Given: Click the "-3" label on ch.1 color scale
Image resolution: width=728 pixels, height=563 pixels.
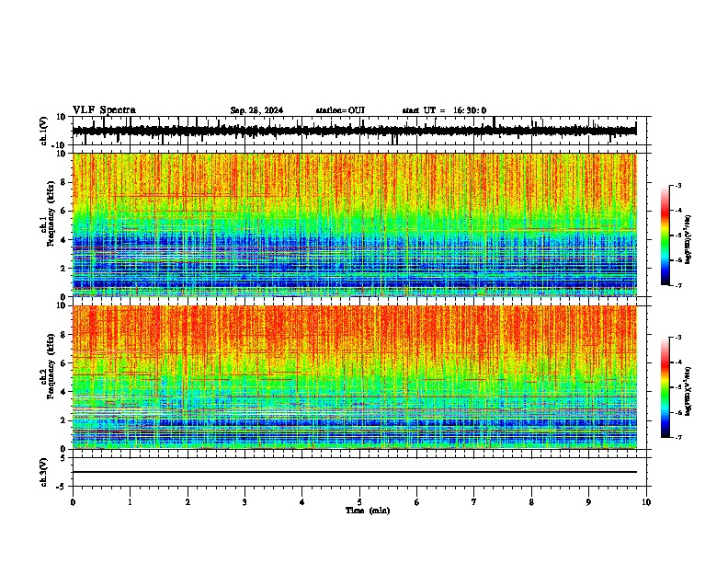Looking at the screenshot, I should [677, 185].
